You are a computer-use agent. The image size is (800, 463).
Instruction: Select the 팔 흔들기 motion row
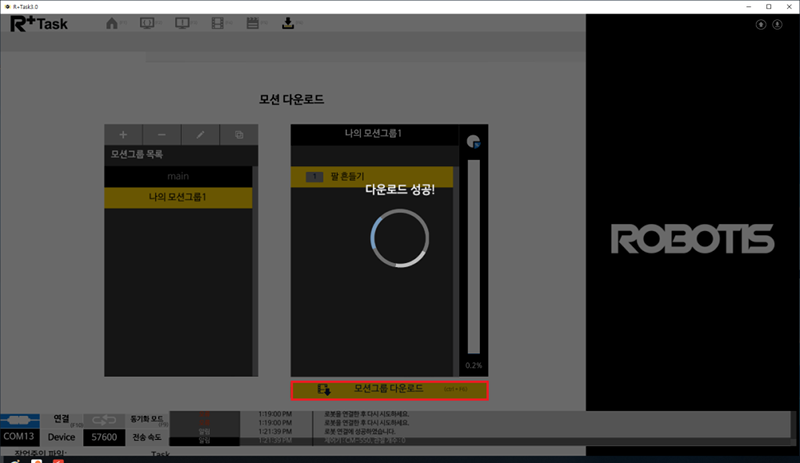[372, 176]
